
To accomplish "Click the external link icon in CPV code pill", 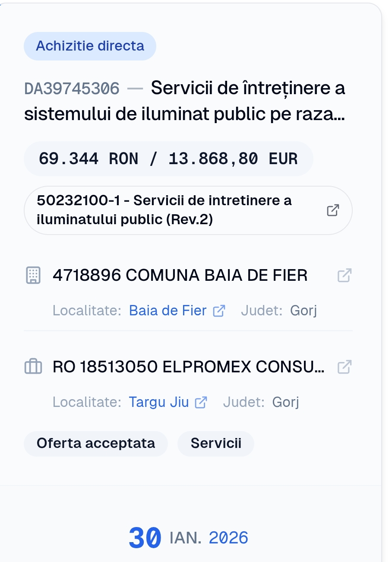I will 333,210.
